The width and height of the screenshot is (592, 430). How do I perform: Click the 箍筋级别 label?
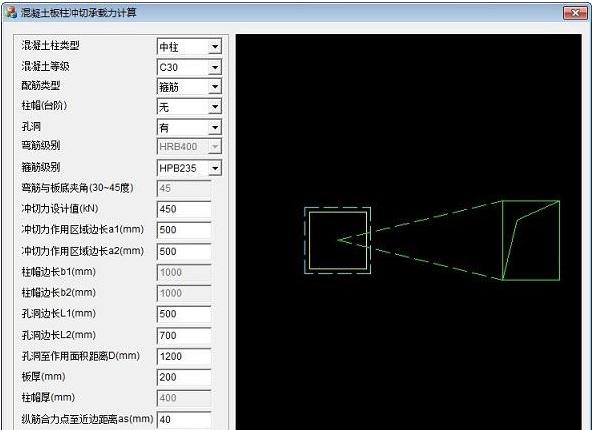tap(40, 167)
